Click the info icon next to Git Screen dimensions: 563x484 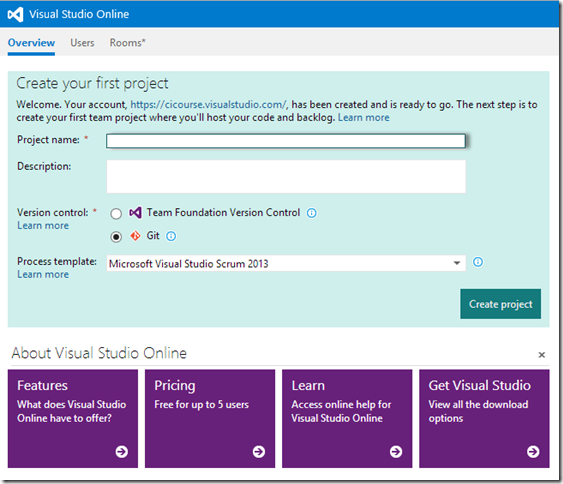click(x=171, y=236)
